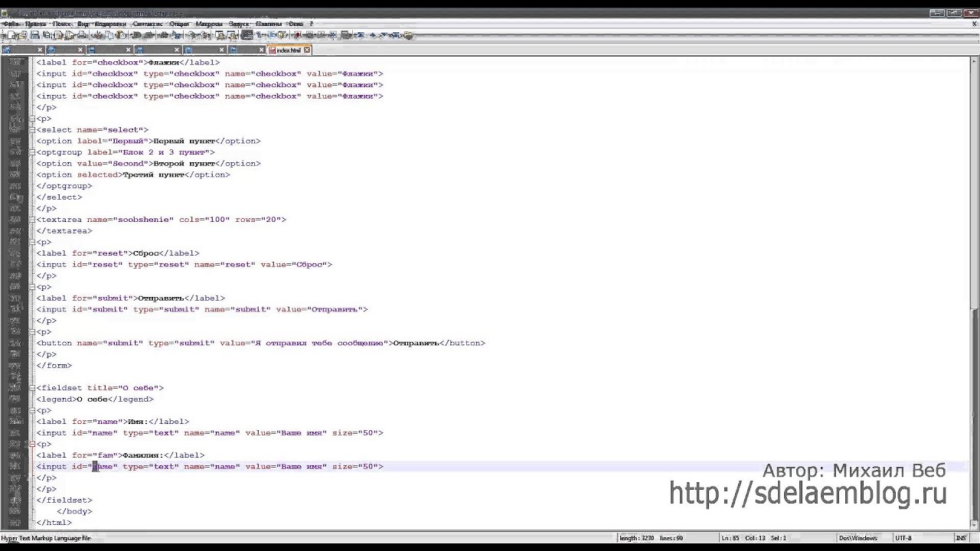Click the closing </fieldset> line
The height and width of the screenshot is (551, 980).
(x=64, y=500)
